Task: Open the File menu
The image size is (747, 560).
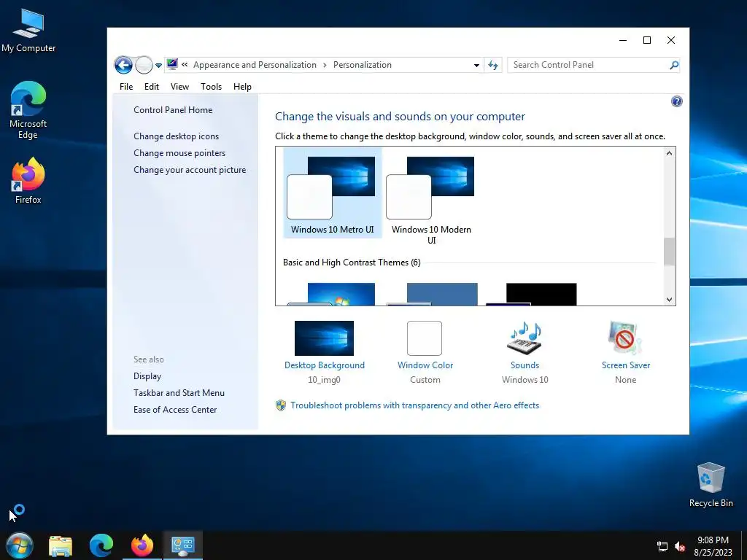Action: click(126, 87)
